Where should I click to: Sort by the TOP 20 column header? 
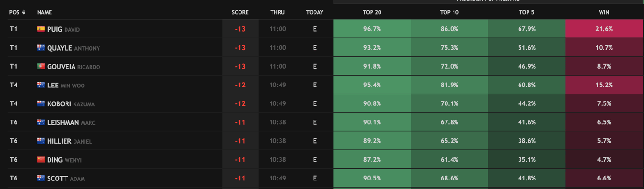pyautogui.click(x=372, y=12)
